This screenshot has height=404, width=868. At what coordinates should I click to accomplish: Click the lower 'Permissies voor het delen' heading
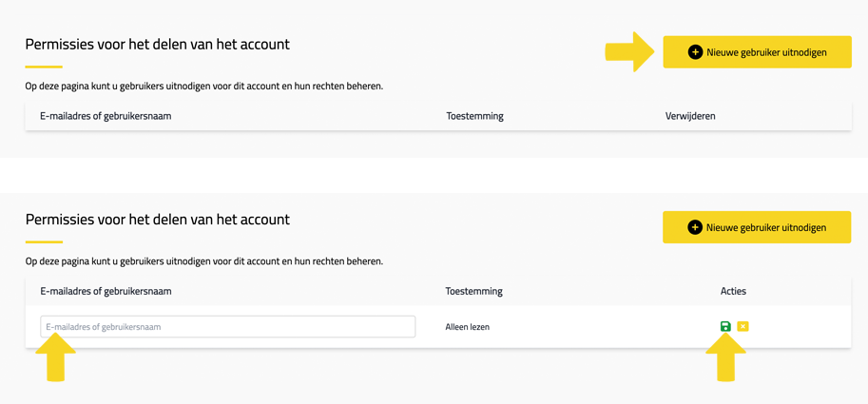pyautogui.click(x=157, y=220)
